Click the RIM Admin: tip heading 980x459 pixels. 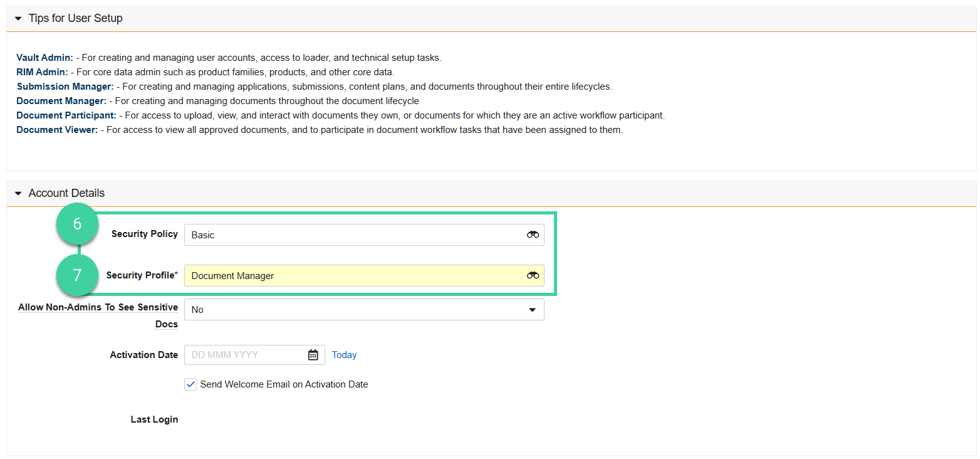pyautogui.click(x=42, y=72)
